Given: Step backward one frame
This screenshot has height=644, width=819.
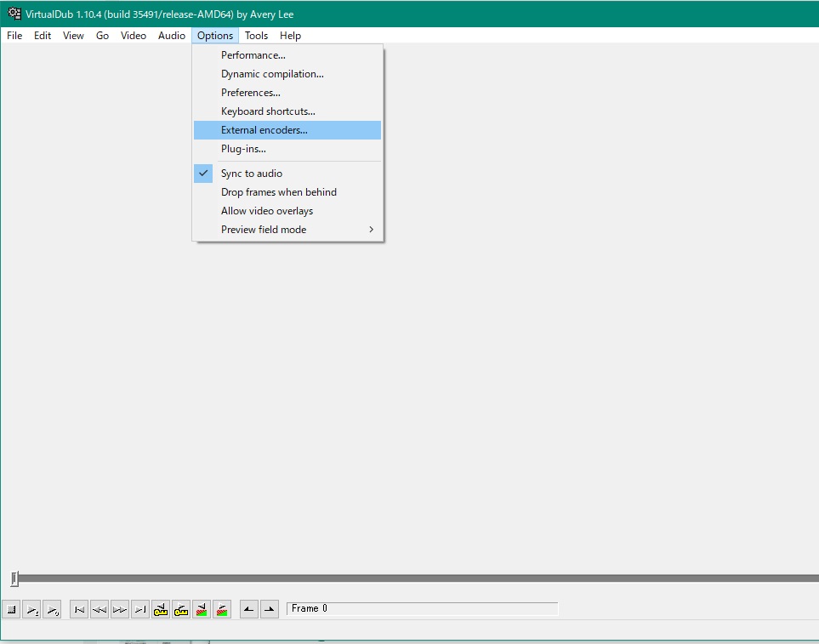Looking at the screenshot, I should [100, 609].
